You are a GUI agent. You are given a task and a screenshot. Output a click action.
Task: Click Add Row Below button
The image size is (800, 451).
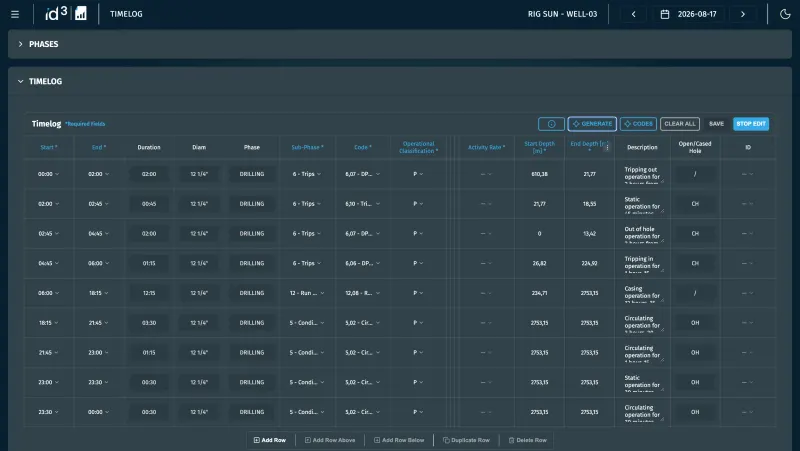[399, 440]
